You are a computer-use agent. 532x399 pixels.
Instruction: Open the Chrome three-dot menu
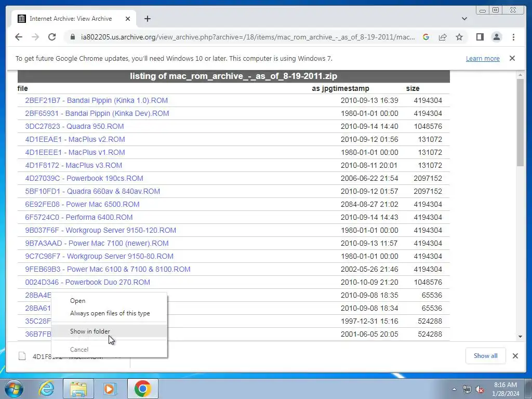point(513,37)
